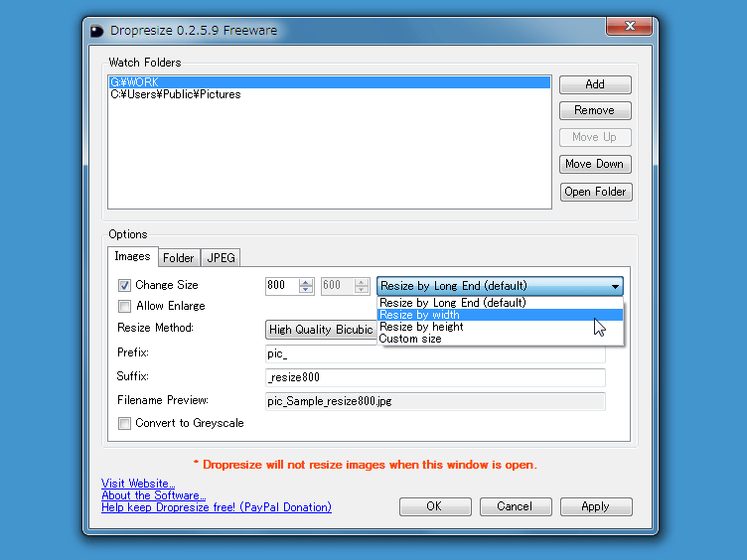
Task: Open the High Quality Bicubic resize method dropdown
Action: click(x=321, y=330)
